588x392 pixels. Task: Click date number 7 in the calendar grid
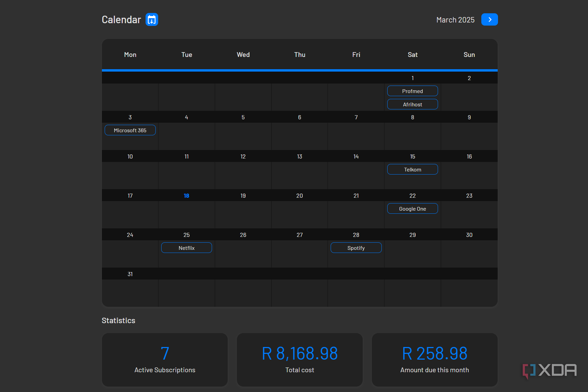pos(356,117)
